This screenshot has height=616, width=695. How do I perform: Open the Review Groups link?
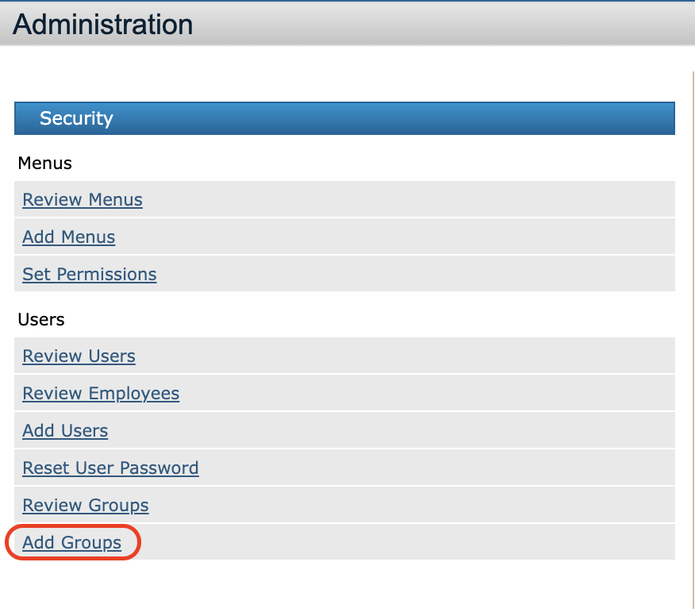tap(86, 505)
